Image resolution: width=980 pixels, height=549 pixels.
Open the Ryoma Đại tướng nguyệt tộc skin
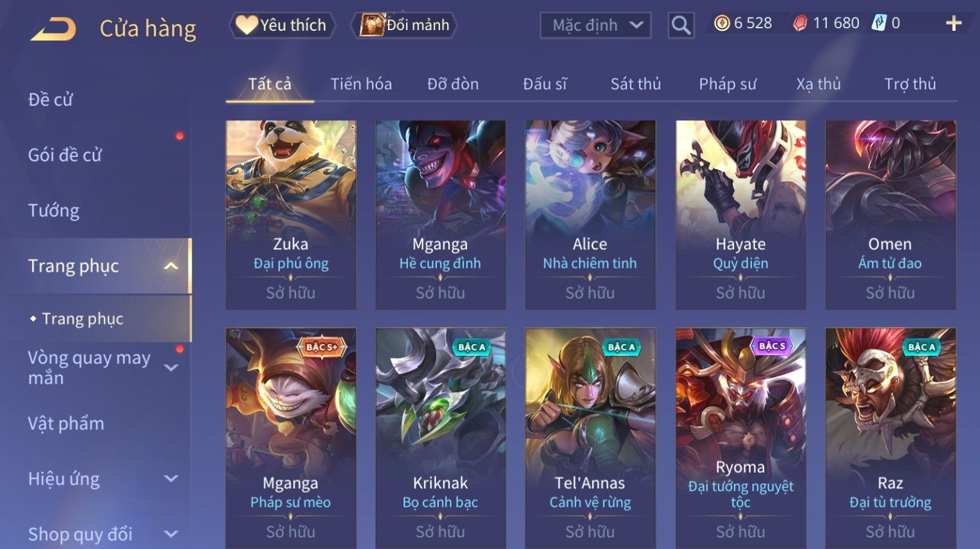[740, 438]
